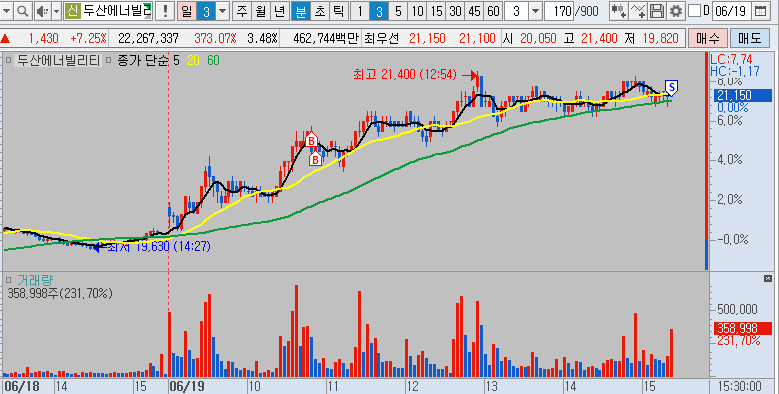This screenshot has height=394, width=779.
Task: Select the highlighted 3 minute interval
Action: [x=379, y=11]
